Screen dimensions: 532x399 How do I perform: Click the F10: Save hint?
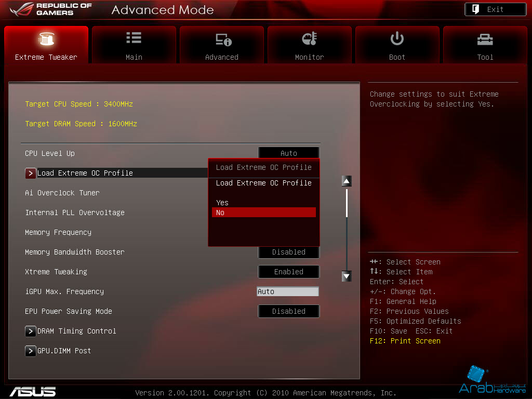coord(389,331)
